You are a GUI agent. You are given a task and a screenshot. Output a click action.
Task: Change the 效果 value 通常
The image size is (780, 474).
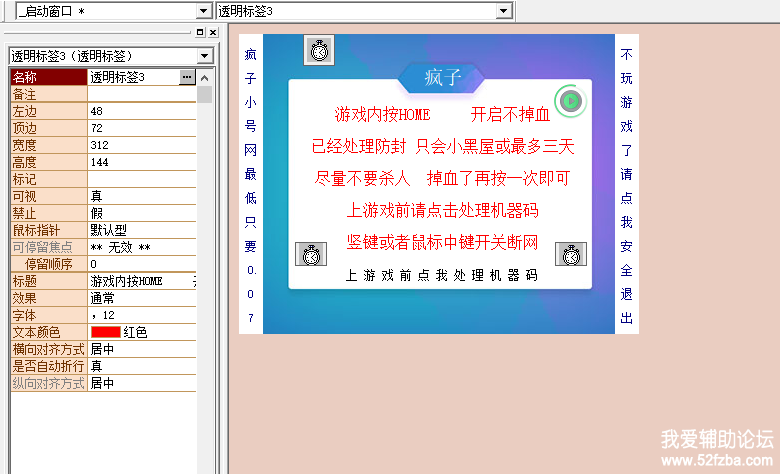point(142,298)
